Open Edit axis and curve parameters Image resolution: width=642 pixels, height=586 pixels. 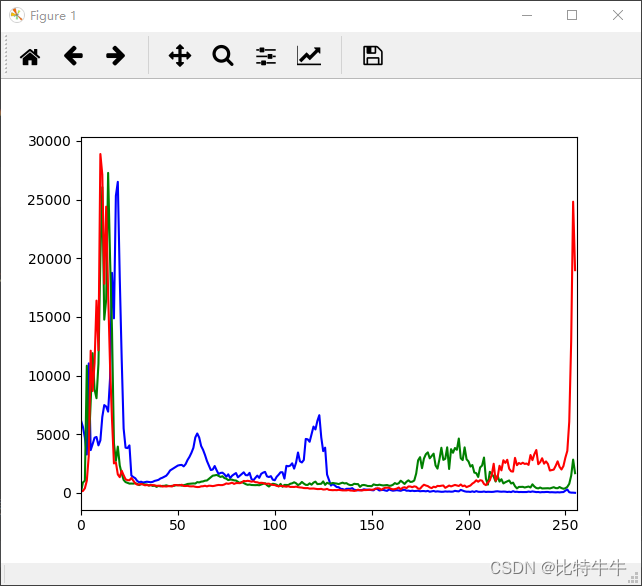[x=309, y=56]
